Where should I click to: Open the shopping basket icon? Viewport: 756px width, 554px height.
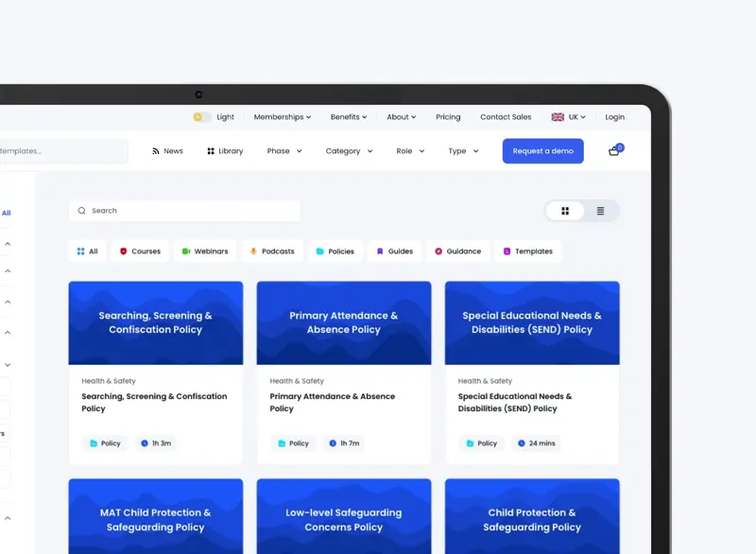[x=614, y=151]
